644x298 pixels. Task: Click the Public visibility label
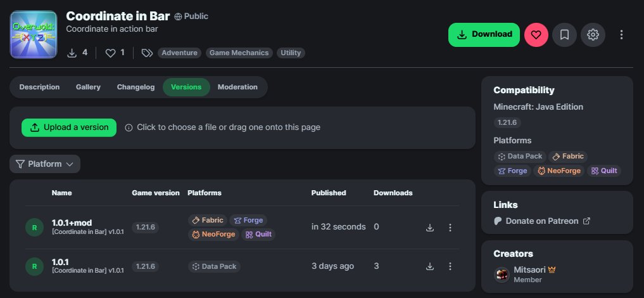(x=191, y=16)
